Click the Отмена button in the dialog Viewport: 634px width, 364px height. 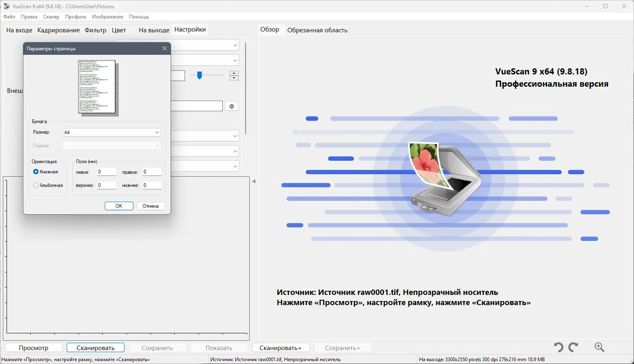151,206
